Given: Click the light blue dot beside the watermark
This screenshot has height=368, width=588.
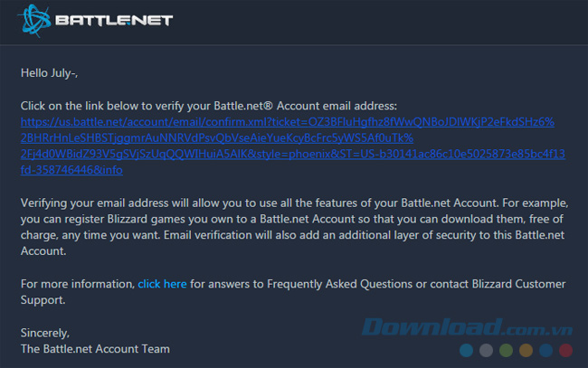Looking at the screenshot, I should pyautogui.click(x=467, y=349).
